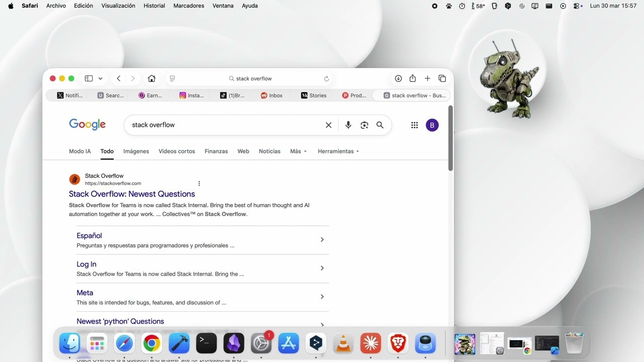Switch to the Reddit Inbox tab
This screenshot has height=362, width=644.
pyautogui.click(x=272, y=96)
